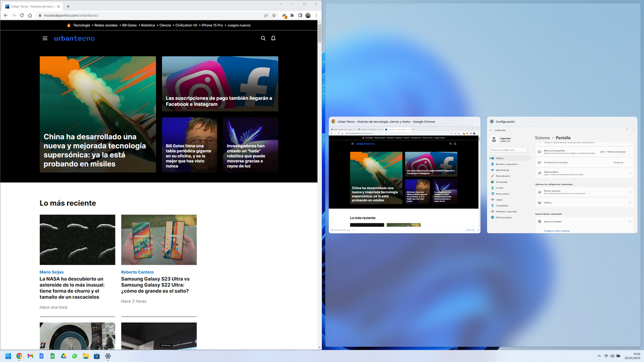Viewport: 644px width, 362px height.
Task: Select the Redes sociales topic
Action: (106, 25)
